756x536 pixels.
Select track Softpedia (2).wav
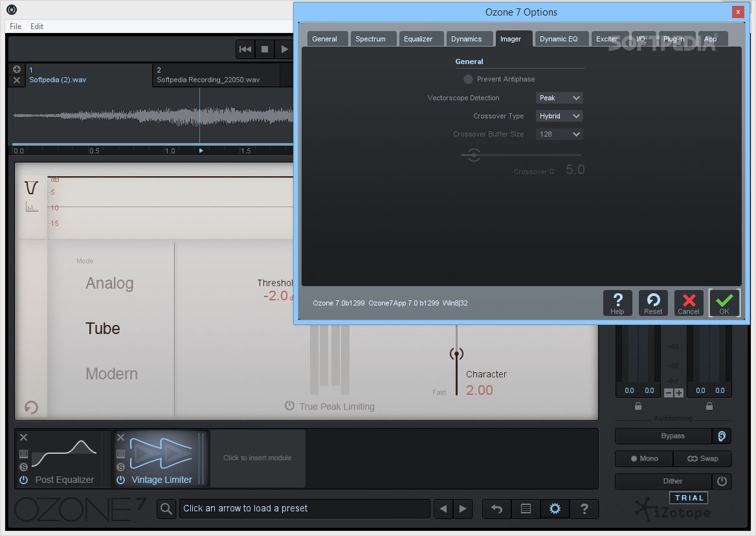87,74
